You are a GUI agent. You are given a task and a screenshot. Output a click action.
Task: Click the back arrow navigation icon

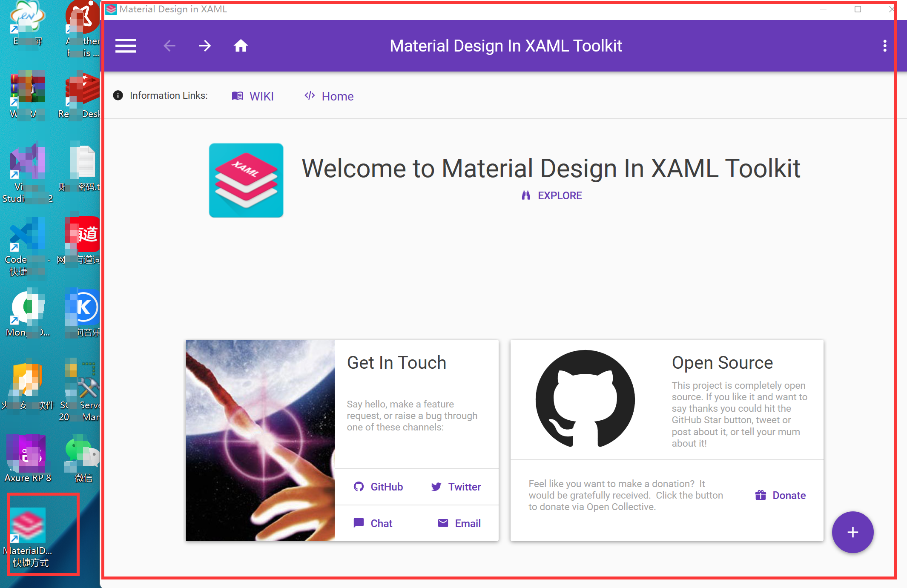pos(169,46)
